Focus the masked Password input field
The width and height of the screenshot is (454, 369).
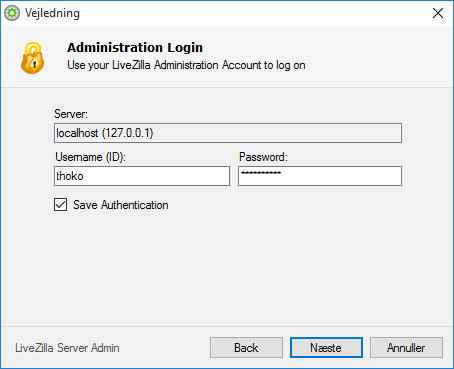coord(320,176)
